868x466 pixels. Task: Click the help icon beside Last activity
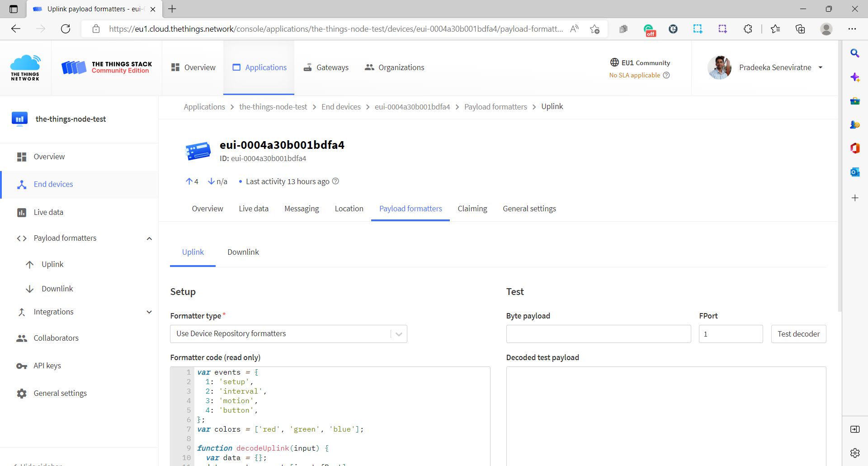click(x=335, y=181)
